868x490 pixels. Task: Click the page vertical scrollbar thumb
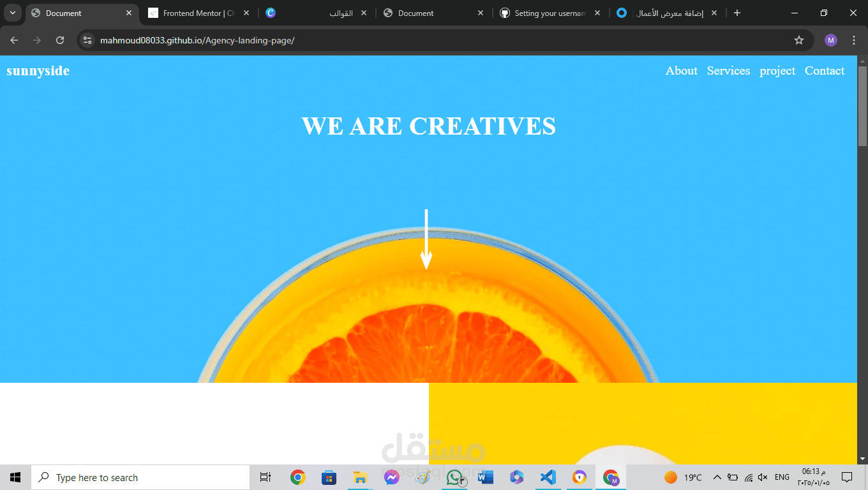[862, 105]
